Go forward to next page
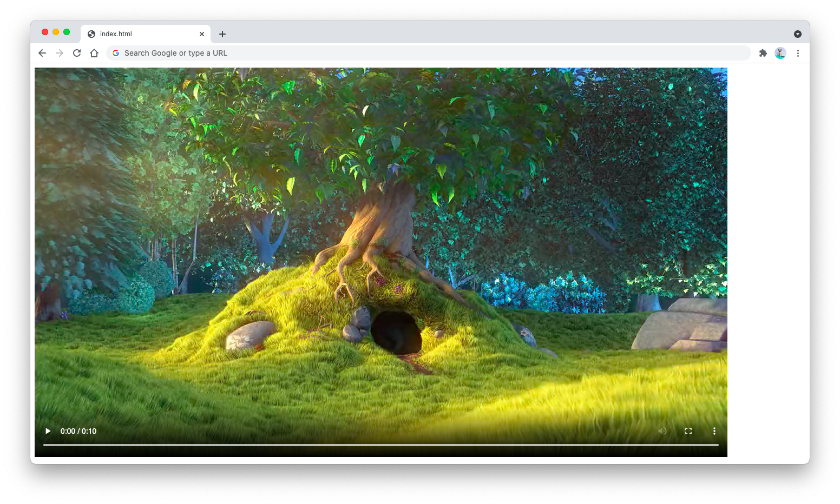840x504 pixels. 60,53
